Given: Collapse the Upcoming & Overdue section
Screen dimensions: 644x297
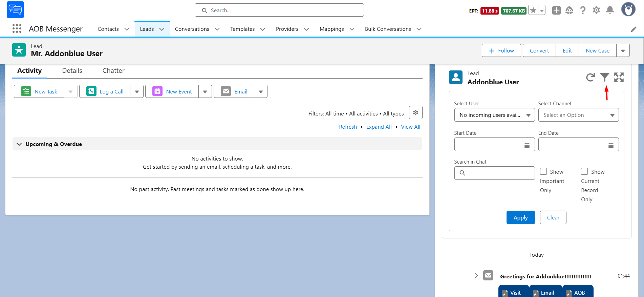Looking at the screenshot, I should [x=19, y=144].
